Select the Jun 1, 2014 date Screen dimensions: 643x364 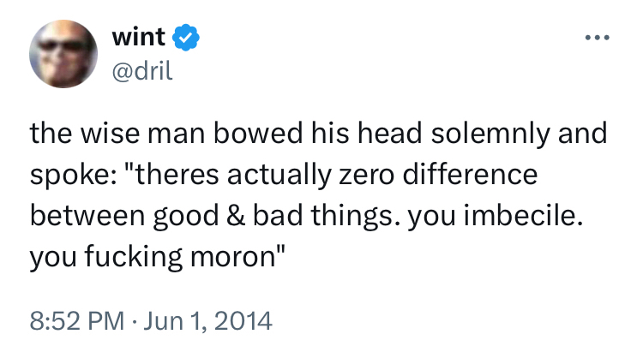click(x=210, y=322)
